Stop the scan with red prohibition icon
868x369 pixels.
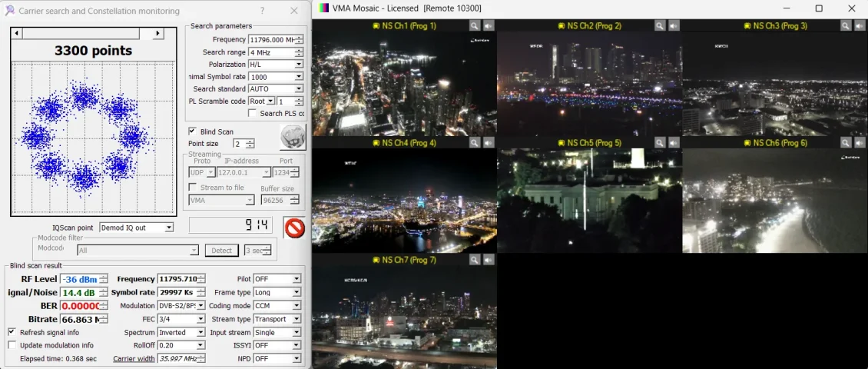[x=294, y=227]
